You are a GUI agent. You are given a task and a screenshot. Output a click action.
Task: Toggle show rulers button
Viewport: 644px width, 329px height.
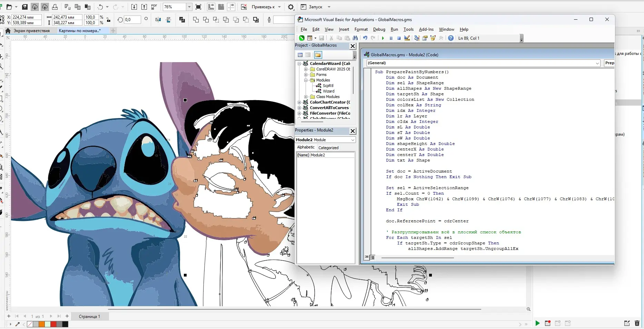point(211,7)
